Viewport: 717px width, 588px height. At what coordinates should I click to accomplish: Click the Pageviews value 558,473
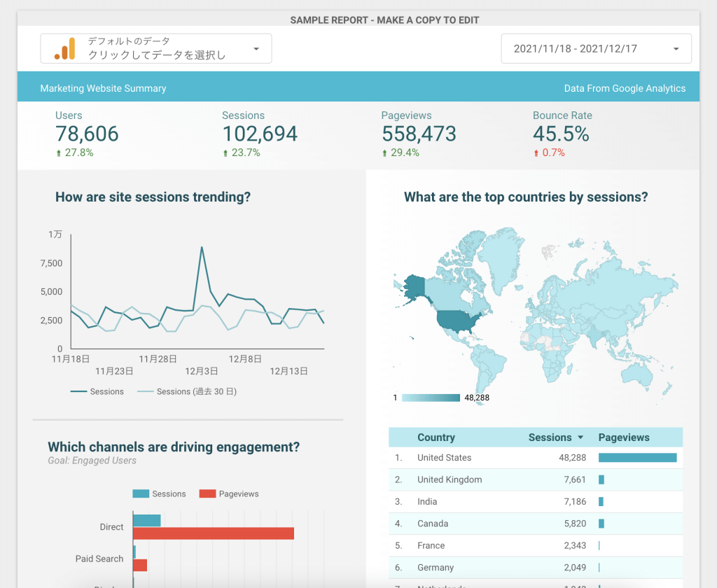click(x=419, y=134)
